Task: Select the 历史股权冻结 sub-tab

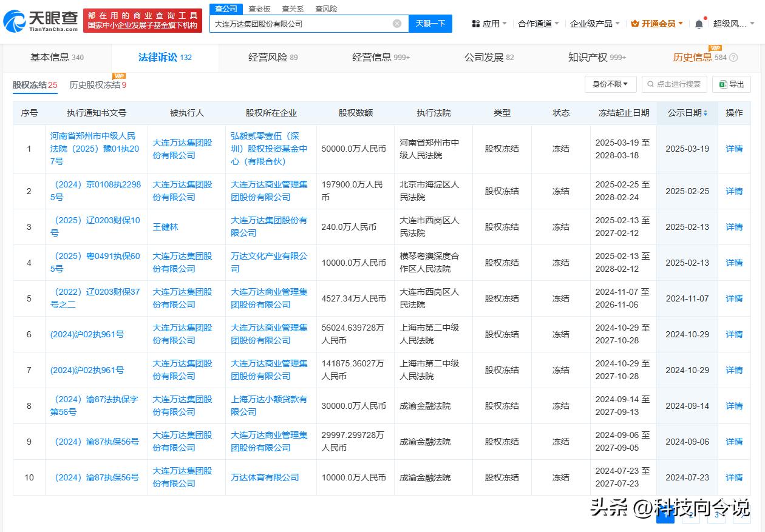Action: tap(98, 85)
